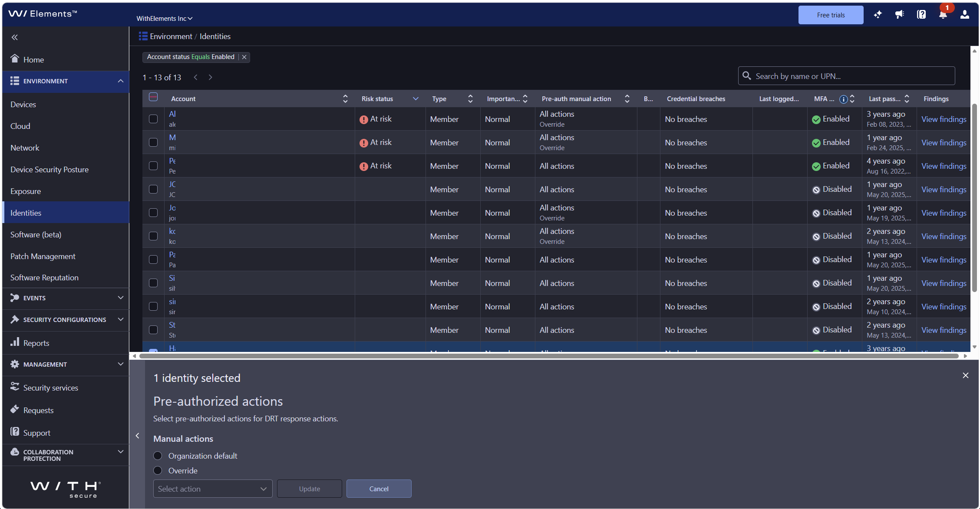
Task: Sort by Importance column arrows
Action: click(525, 99)
